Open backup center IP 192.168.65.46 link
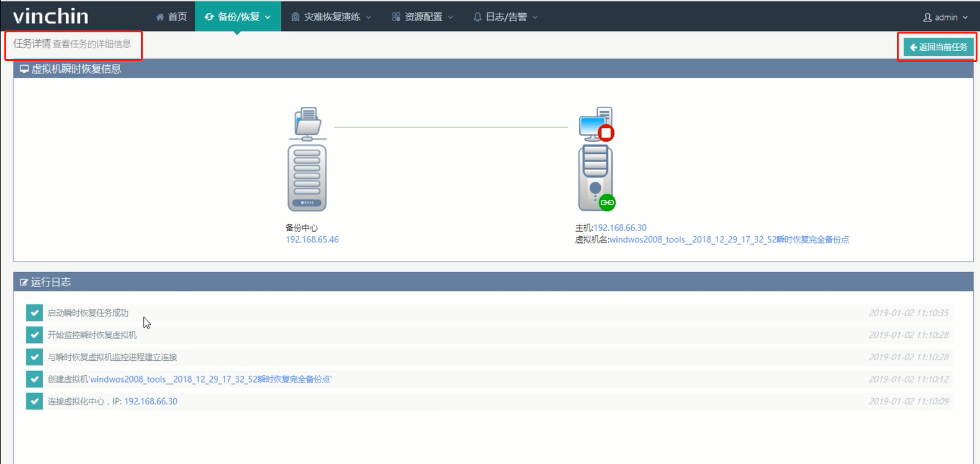The height and width of the screenshot is (464, 980). point(312,240)
